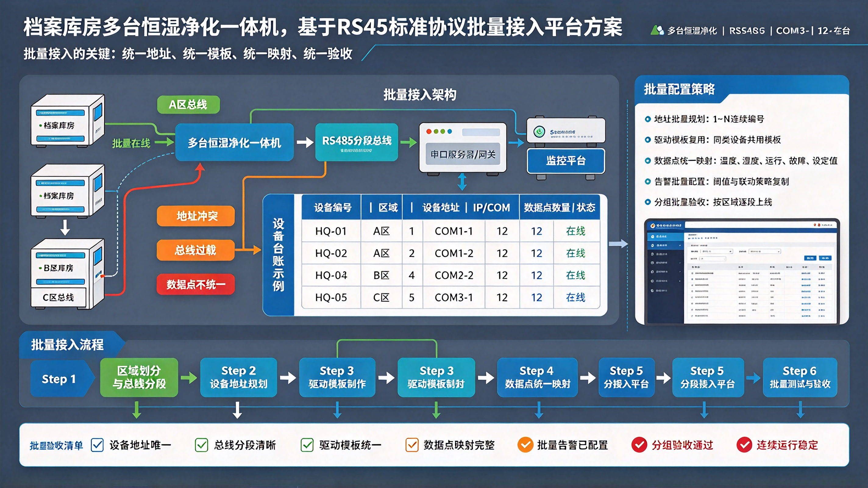
Task: Select the 总线过载 orange tag
Action: [x=196, y=250]
